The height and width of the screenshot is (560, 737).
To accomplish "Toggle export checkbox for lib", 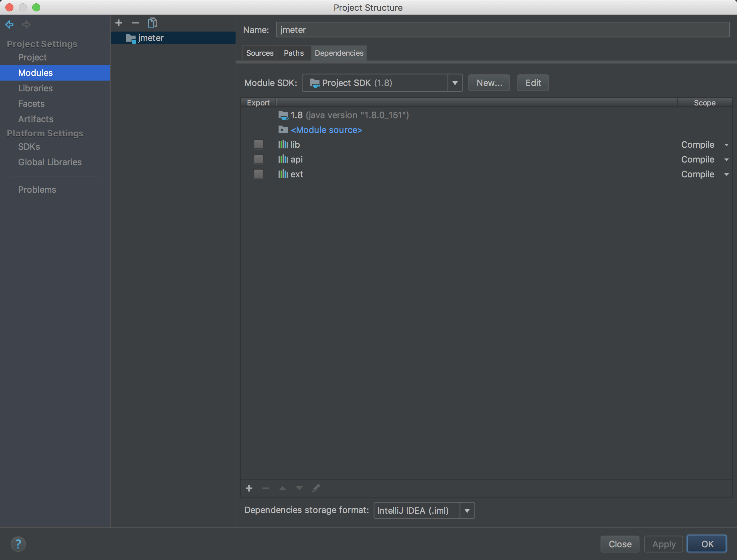I will [258, 144].
